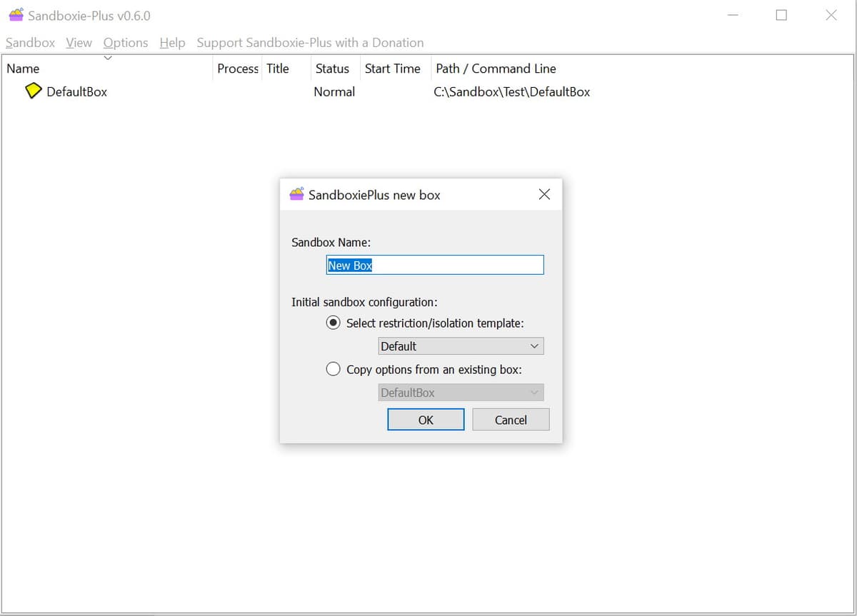Choose Copy options from existing box
This screenshot has width=857, height=616.
point(333,370)
